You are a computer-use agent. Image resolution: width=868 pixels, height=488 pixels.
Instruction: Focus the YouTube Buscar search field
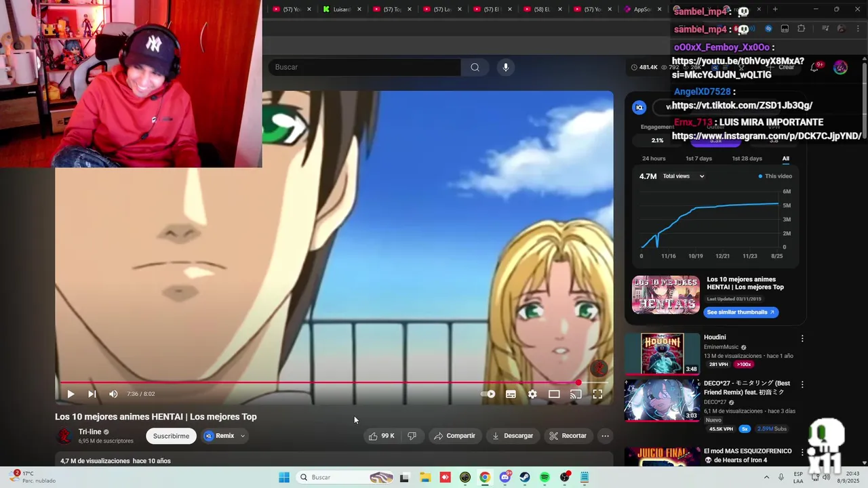tap(365, 67)
